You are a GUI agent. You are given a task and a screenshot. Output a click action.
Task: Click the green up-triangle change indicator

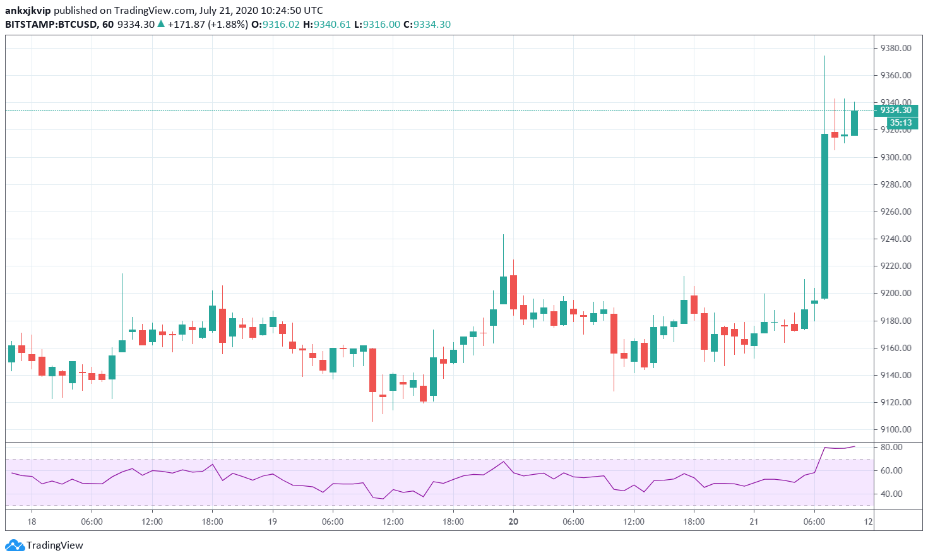point(161,24)
